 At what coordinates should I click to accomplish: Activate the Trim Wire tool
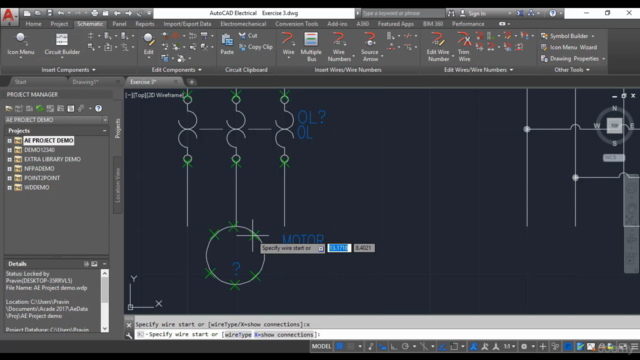464,47
